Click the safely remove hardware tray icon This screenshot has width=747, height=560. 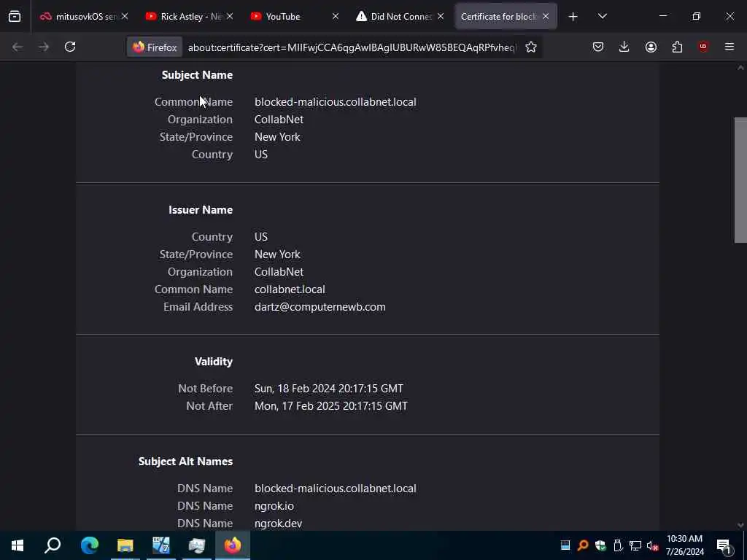tap(618, 545)
